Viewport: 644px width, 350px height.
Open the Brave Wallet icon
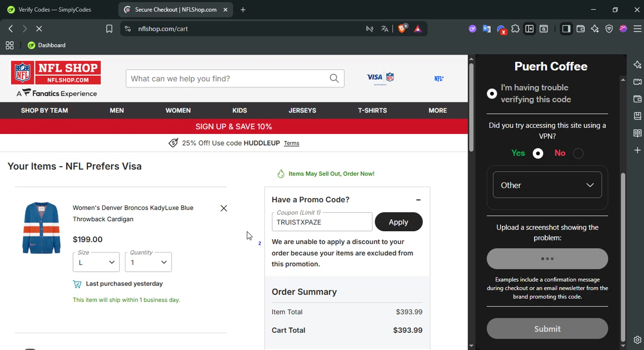[x=580, y=29]
